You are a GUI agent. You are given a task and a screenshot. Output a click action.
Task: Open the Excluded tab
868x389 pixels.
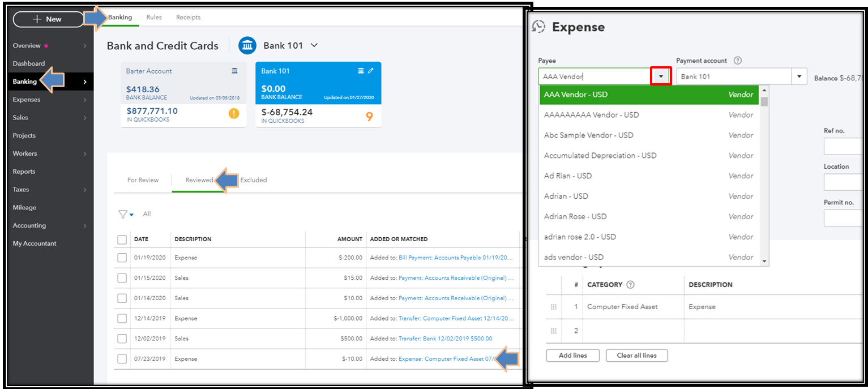point(253,180)
